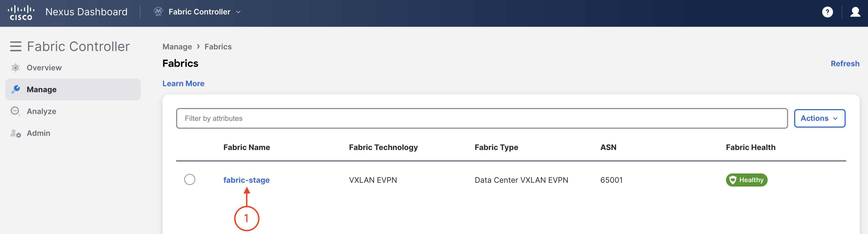Open the Admin menu item
This screenshot has height=234, width=868.
click(38, 133)
